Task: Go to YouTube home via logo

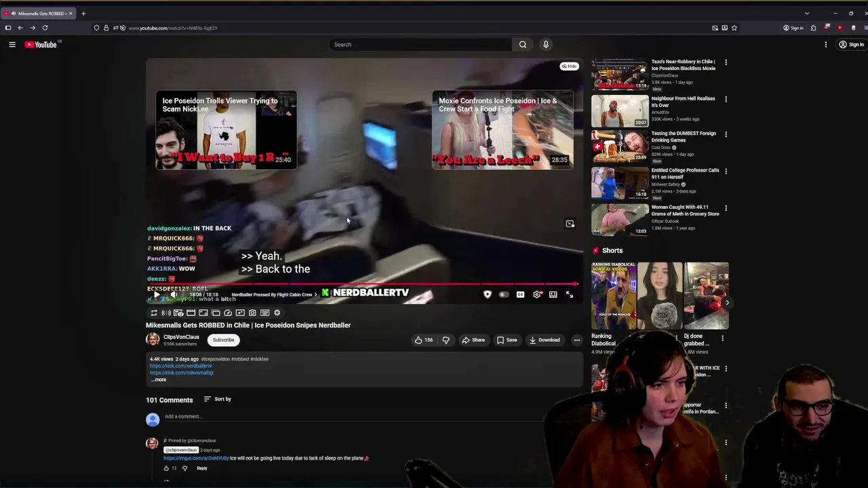Action: (41, 45)
